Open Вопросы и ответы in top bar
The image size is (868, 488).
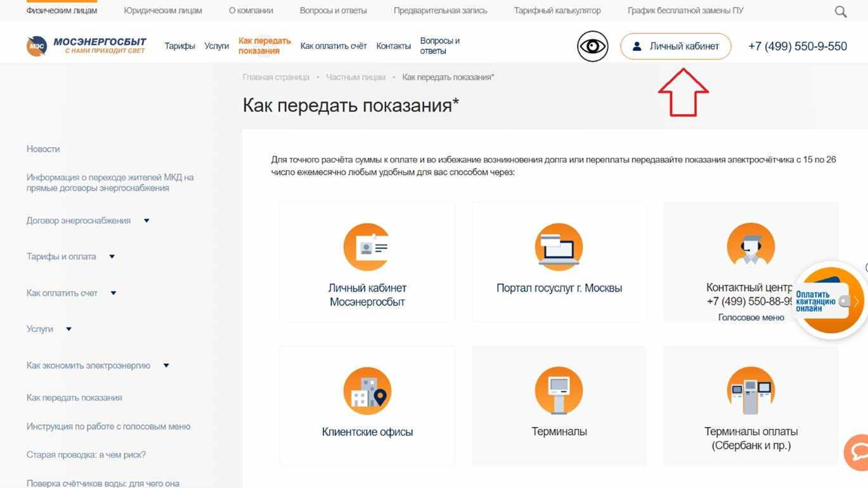[x=334, y=11]
